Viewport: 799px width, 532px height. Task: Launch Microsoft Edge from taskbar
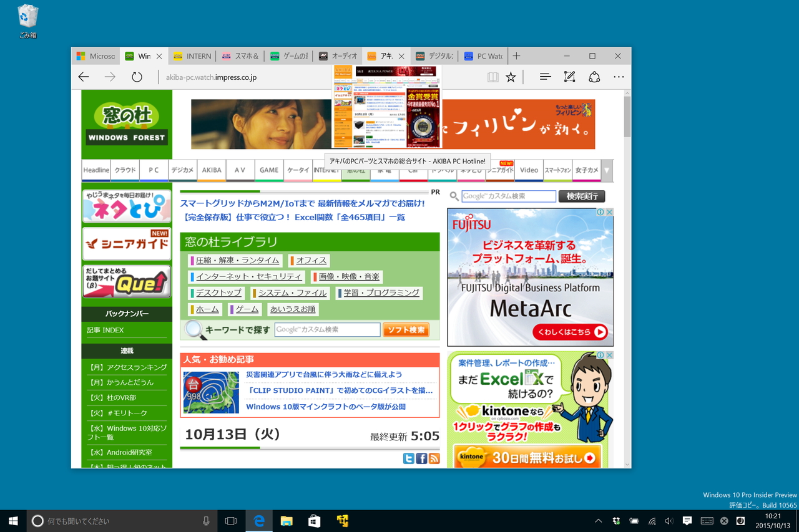click(258, 520)
